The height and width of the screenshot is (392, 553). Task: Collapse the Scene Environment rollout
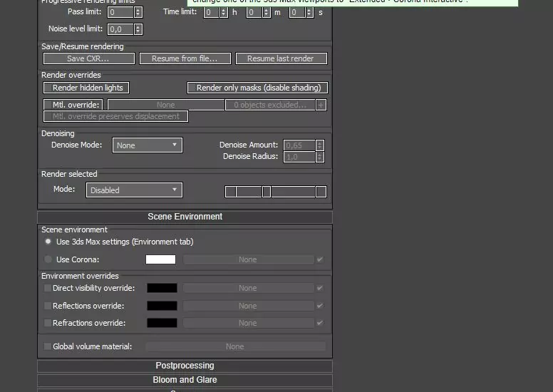(x=185, y=217)
